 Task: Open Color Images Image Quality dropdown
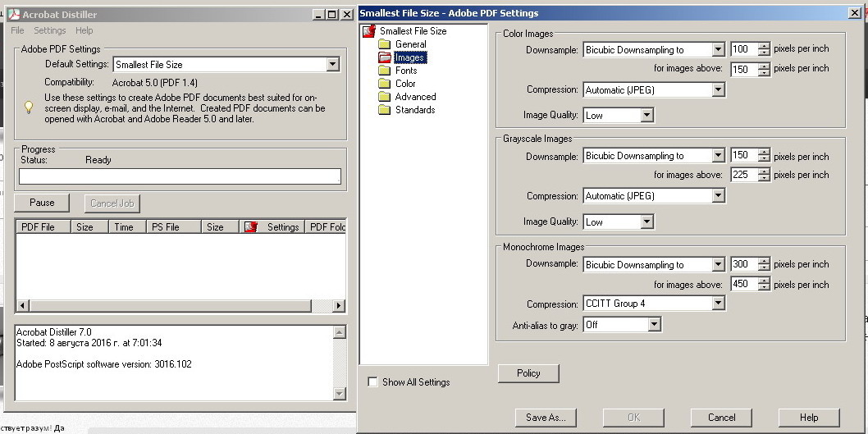[x=647, y=115]
